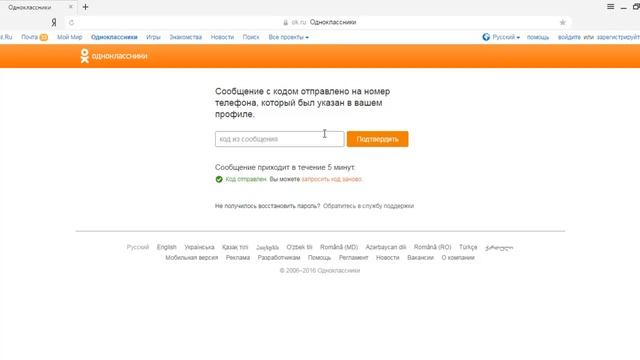Open О компании footer link
This screenshot has height=360, width=640.
click(x=458, y=258)
